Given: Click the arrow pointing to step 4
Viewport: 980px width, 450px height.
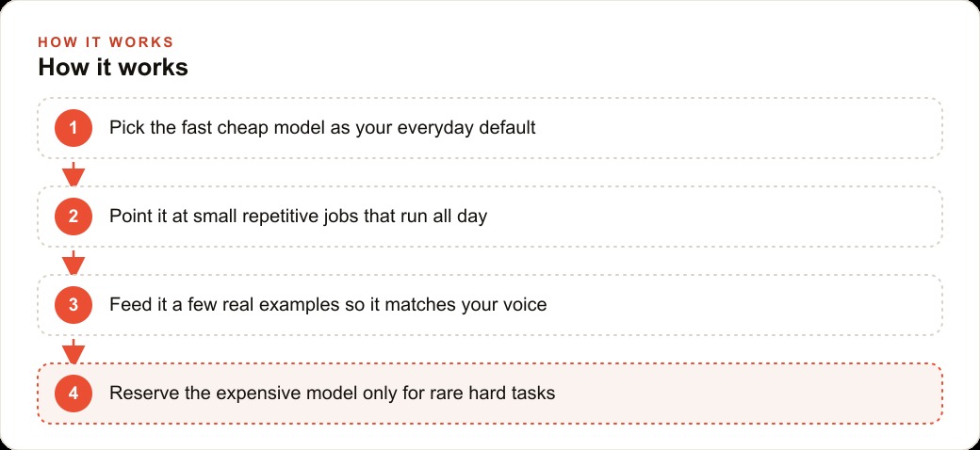Looking at the screenshot, I should pos(73,351).
